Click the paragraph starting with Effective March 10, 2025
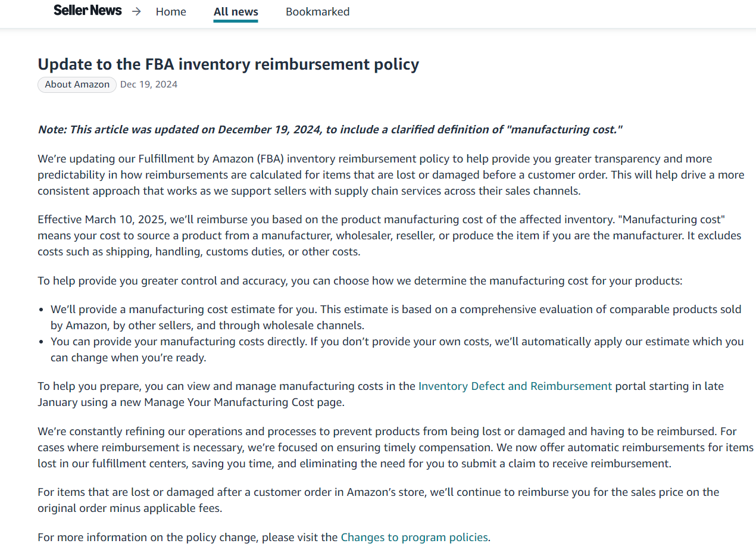 point(389,235)
